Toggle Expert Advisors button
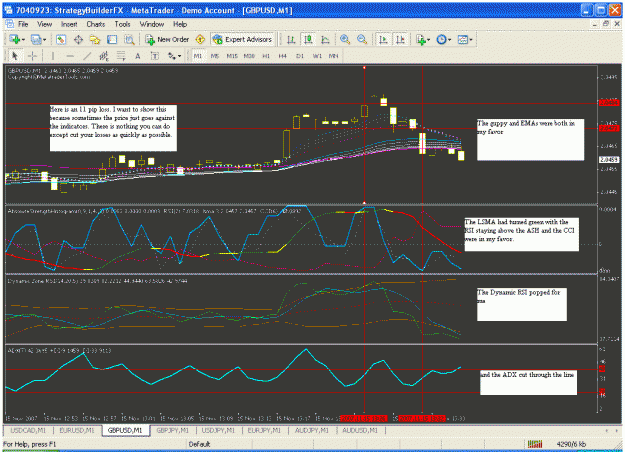This screenshot has width=625, height=452. [242, 39]
